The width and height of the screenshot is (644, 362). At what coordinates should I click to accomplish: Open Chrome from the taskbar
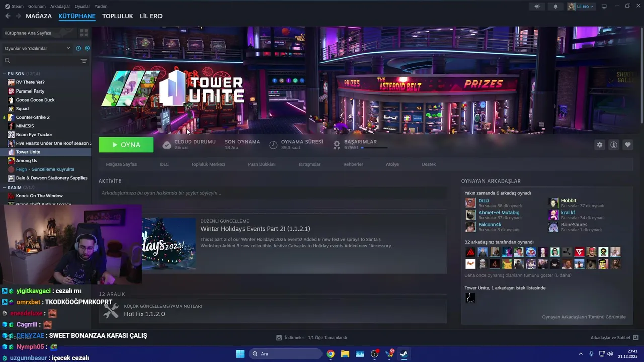330,354
